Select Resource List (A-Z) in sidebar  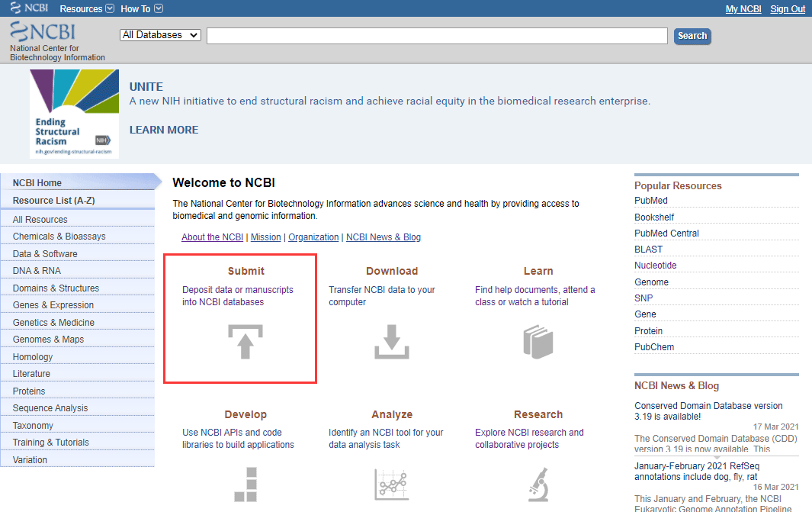[x=78, y=201]
